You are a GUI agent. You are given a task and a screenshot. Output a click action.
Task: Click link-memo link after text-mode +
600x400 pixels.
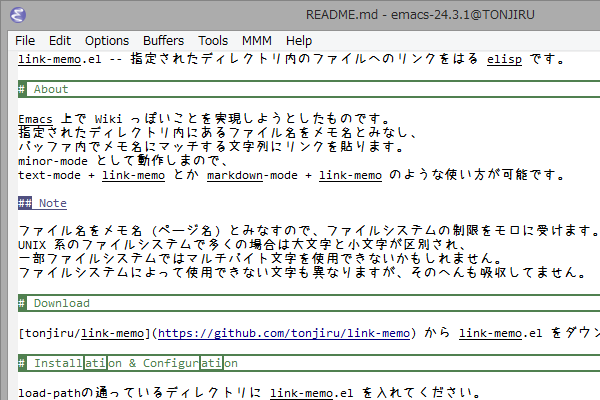133,175
